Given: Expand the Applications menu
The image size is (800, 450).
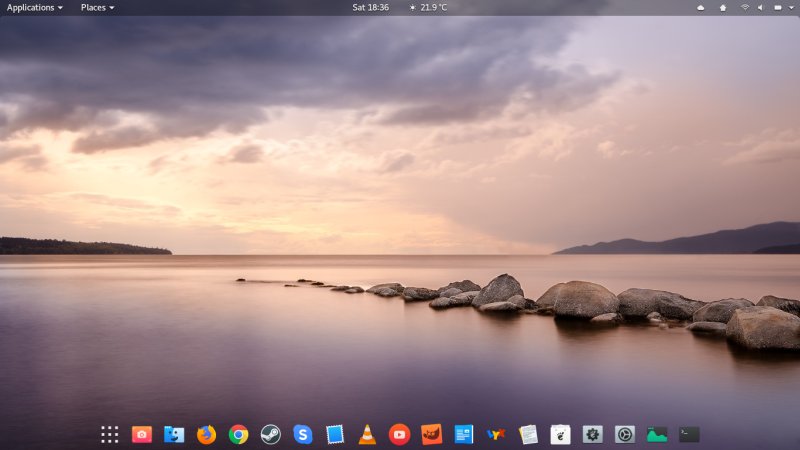Looking at the screenshot, I should click(35, 7).
